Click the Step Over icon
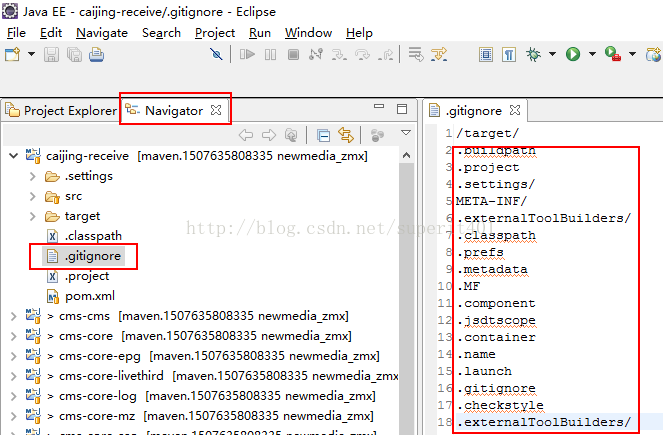The image size is (663, 435). (x=362, y=54)
